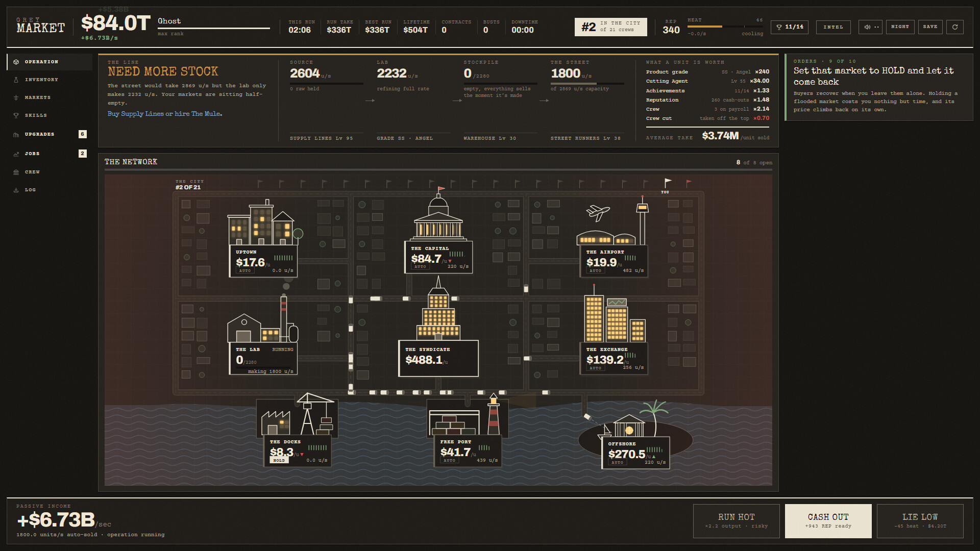The width and height of the screenshot is (980, 551).
Task: Select The Capital dome building
Action: pos(438,214)
